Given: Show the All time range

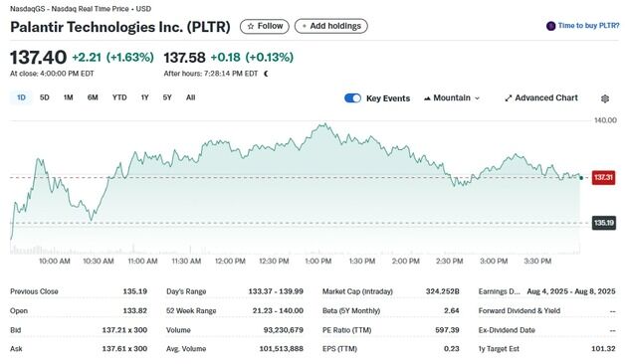Looking at the screenshot, I should [x=190, y=97].
